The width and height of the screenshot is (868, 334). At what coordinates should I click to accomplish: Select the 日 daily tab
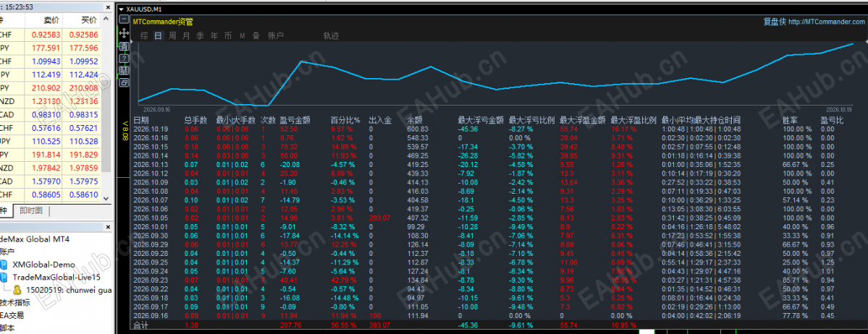coord(159,35)
